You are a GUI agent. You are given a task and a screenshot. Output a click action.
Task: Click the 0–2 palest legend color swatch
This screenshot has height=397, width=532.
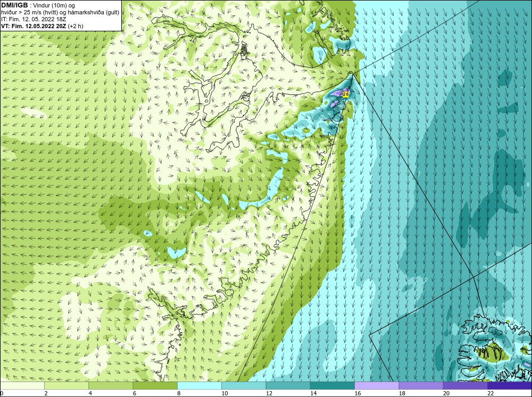click(22, 386)
